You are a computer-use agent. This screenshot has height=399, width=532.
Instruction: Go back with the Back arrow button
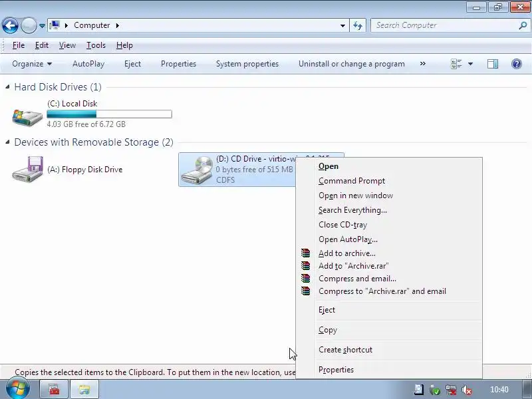10,25
